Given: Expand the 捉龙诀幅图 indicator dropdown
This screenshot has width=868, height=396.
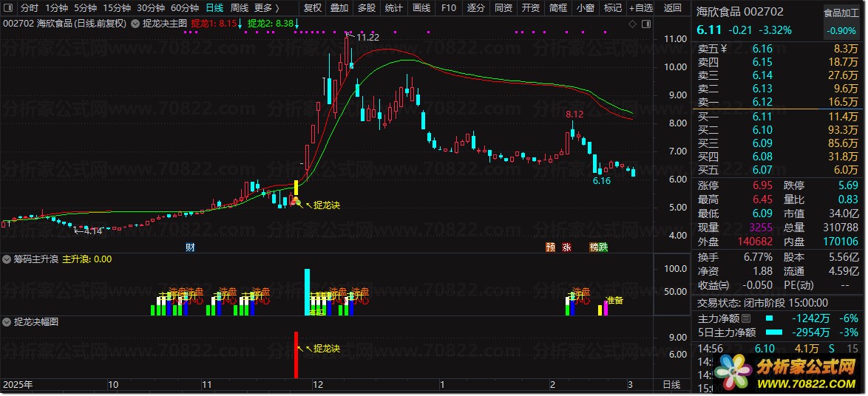Looking at the screenshot, I should [x=7, y=322].
